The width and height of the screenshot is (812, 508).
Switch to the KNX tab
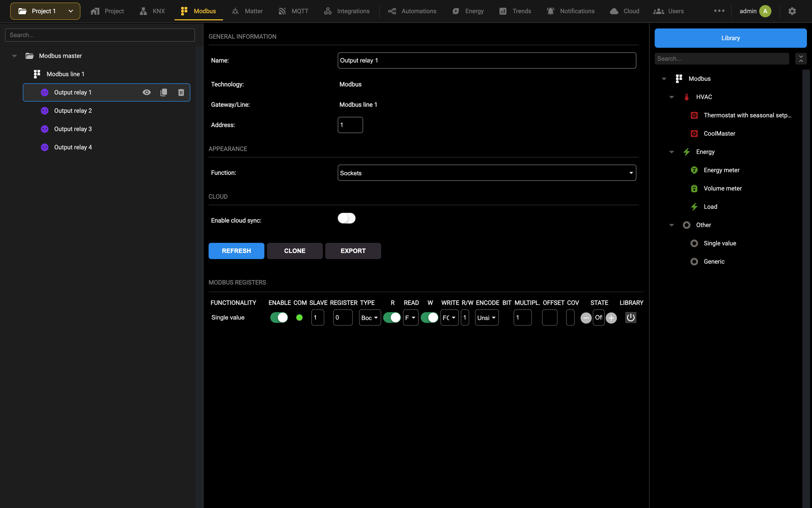coord(153,11)
